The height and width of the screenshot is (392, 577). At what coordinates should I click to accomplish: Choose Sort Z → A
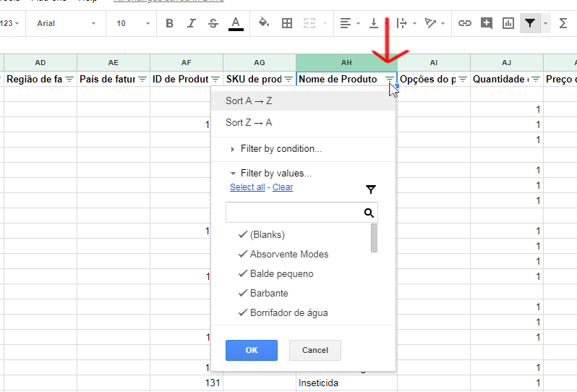click(x=249, y=122)
